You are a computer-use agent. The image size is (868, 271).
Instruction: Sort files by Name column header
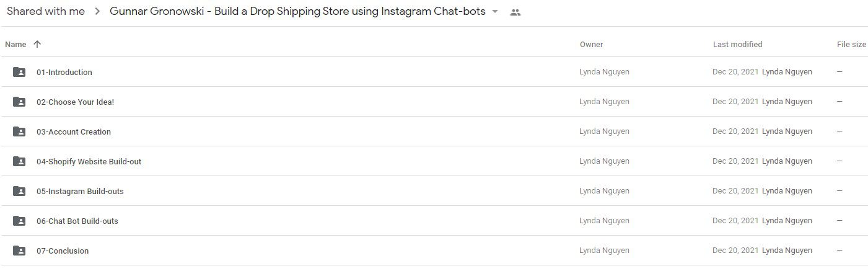[x=15, y=44]
